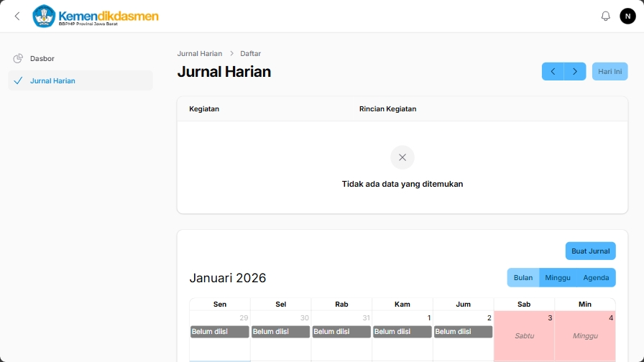
Task: Click the Kemendikdasmen logo
Action: pyautogui.click(x=96, y=16)
